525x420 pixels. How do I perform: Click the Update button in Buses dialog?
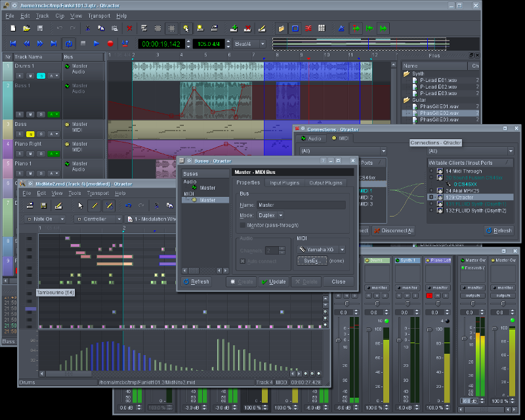click(274, 282)
